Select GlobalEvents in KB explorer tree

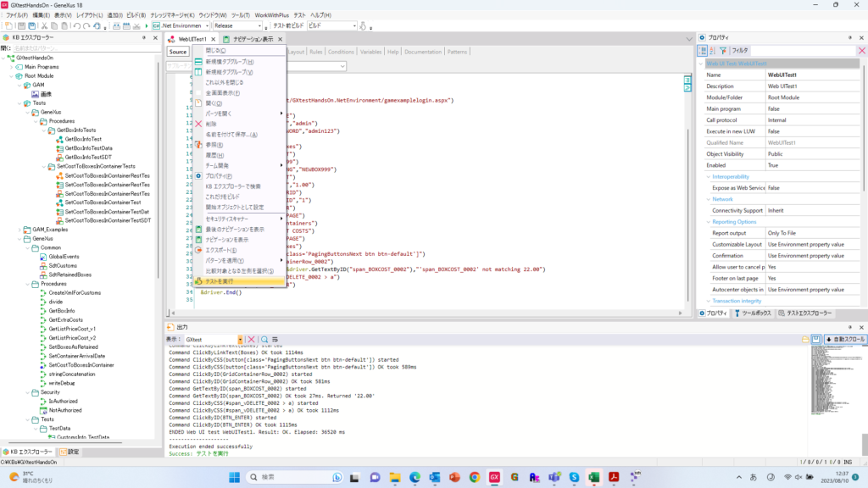(64, 257)
